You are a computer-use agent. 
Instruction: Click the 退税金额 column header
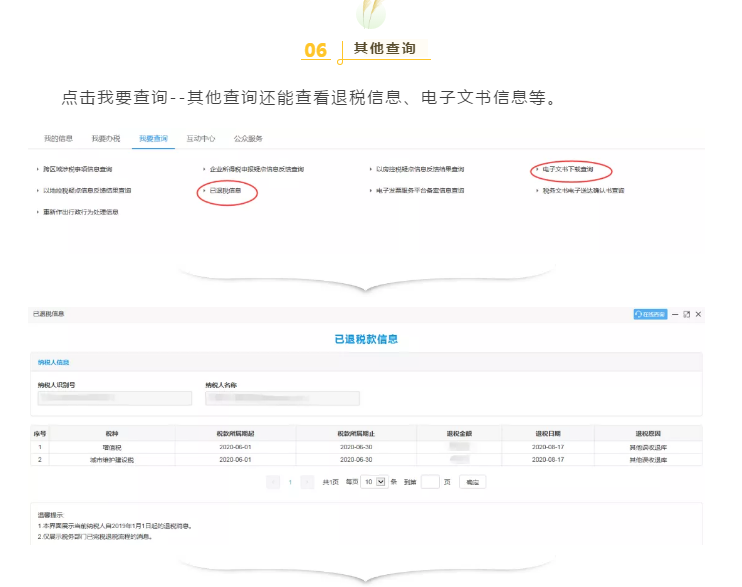tap(459, 433)
